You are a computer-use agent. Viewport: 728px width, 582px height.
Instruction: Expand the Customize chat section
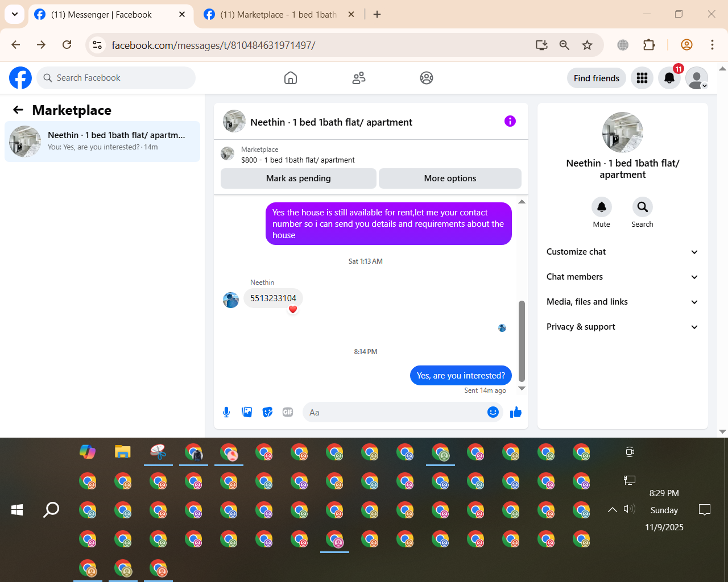point(623,252)
